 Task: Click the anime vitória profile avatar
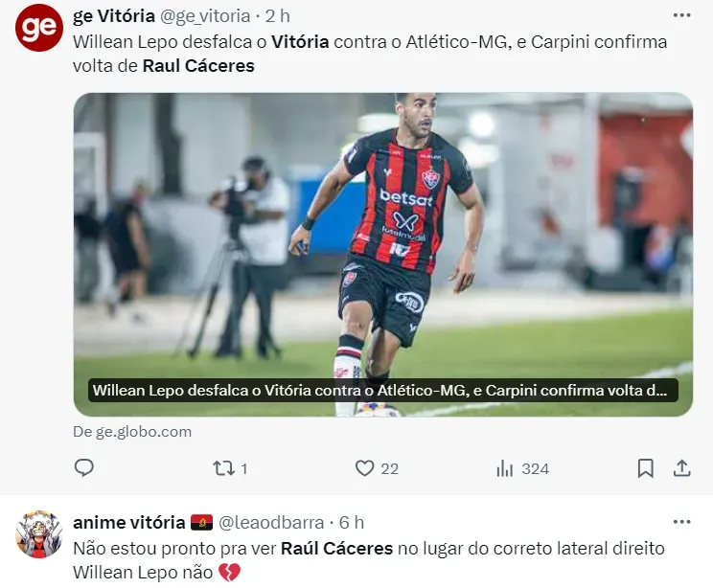pyautogui.click(x=38, y=534)
